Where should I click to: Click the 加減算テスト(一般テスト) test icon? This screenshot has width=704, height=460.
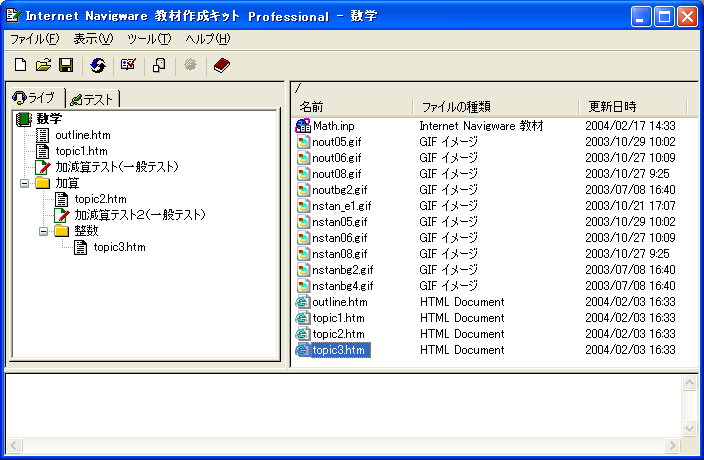point(42,167)
